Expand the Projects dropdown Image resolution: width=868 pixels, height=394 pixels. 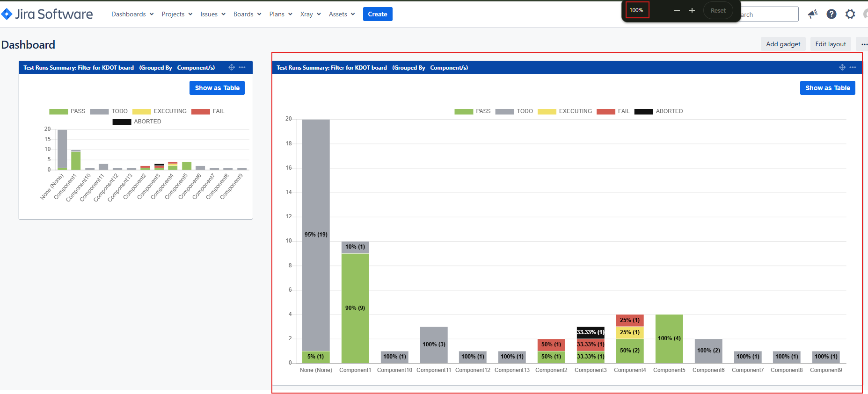(x=177, y=14)
